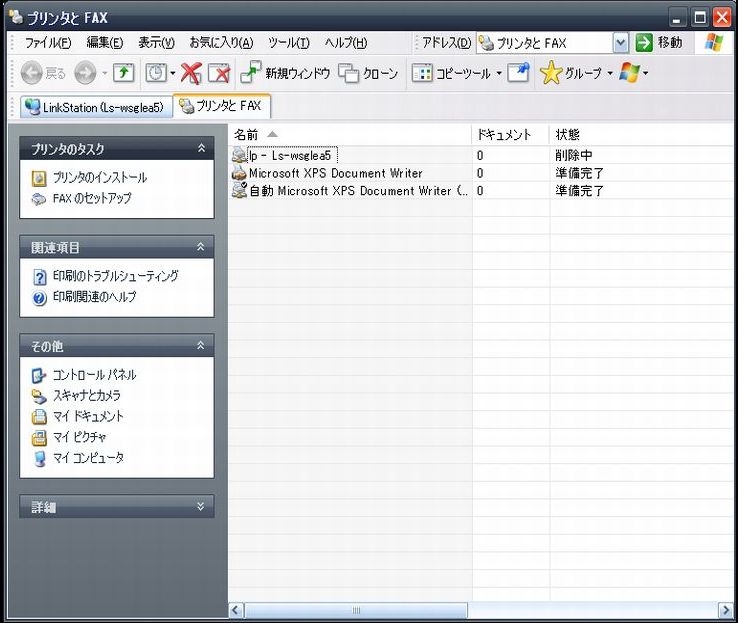Collapse the プリンタのタスク panel
Image resolution: width=738 pixels, height=623 pixels.
pos(201,148)
